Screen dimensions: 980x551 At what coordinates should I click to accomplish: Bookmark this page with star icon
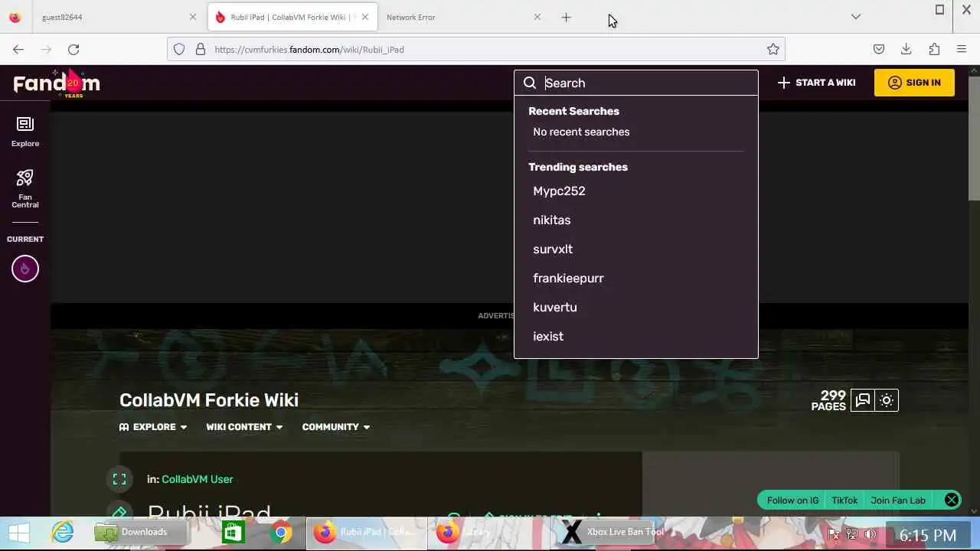tap(773, 49)
